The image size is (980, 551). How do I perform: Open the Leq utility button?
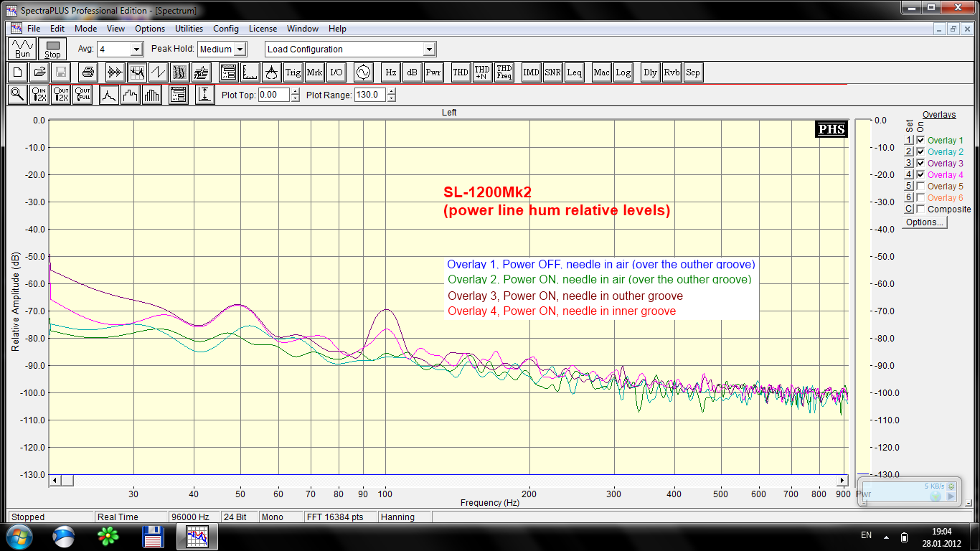(575, 72)
